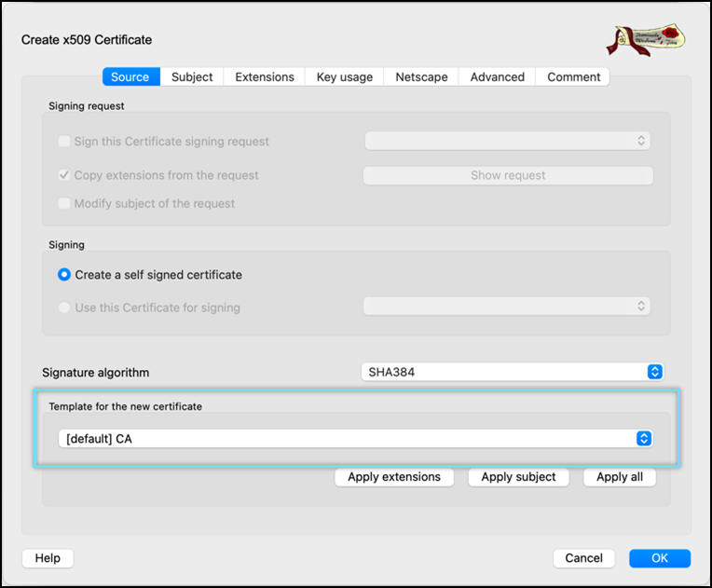
Task: Go to the Key usage tab
Action: click(x=344, y=77)
